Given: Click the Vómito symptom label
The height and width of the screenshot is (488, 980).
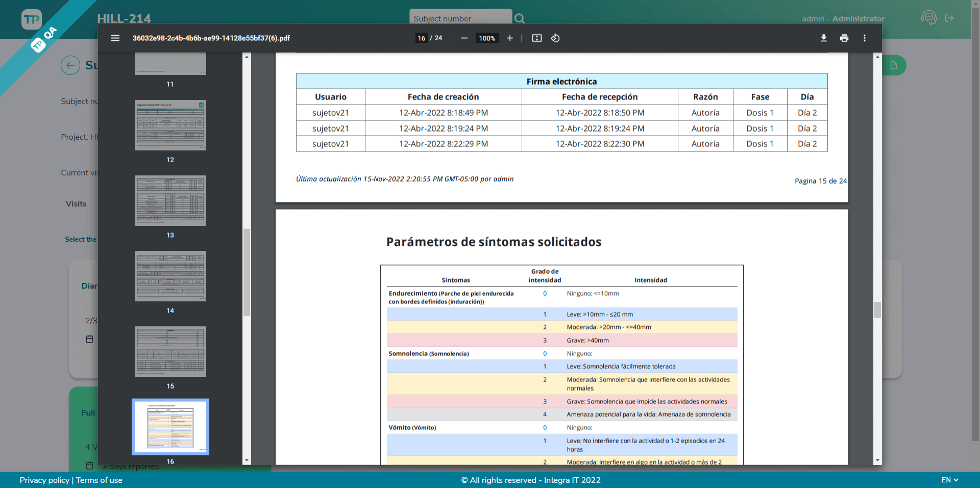Looking at the screenshot, I should [412, 427].
